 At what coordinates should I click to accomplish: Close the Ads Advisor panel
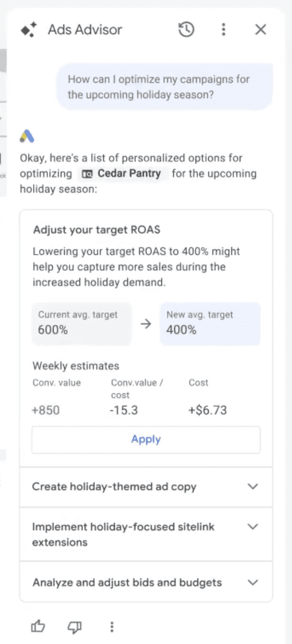coord(260,30)
